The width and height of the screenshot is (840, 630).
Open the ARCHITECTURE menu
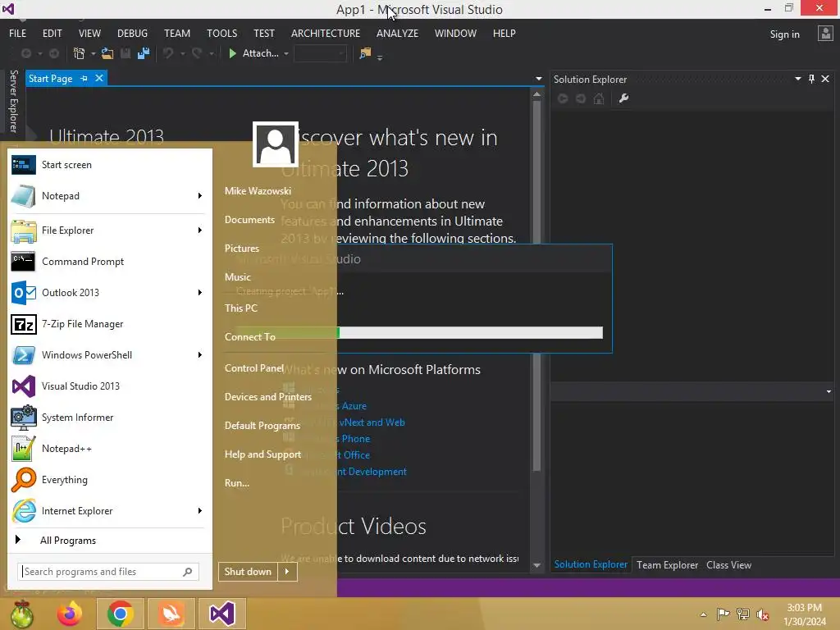[326, 33]
